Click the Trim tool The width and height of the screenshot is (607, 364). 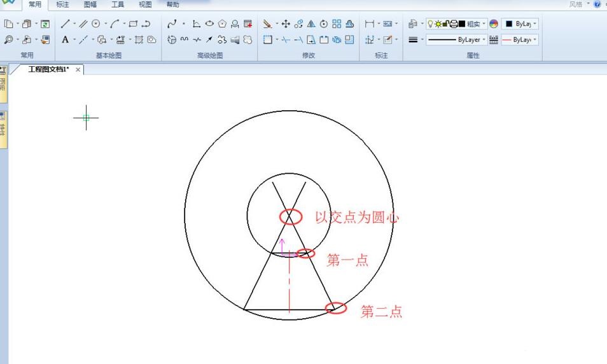(286, 39)
